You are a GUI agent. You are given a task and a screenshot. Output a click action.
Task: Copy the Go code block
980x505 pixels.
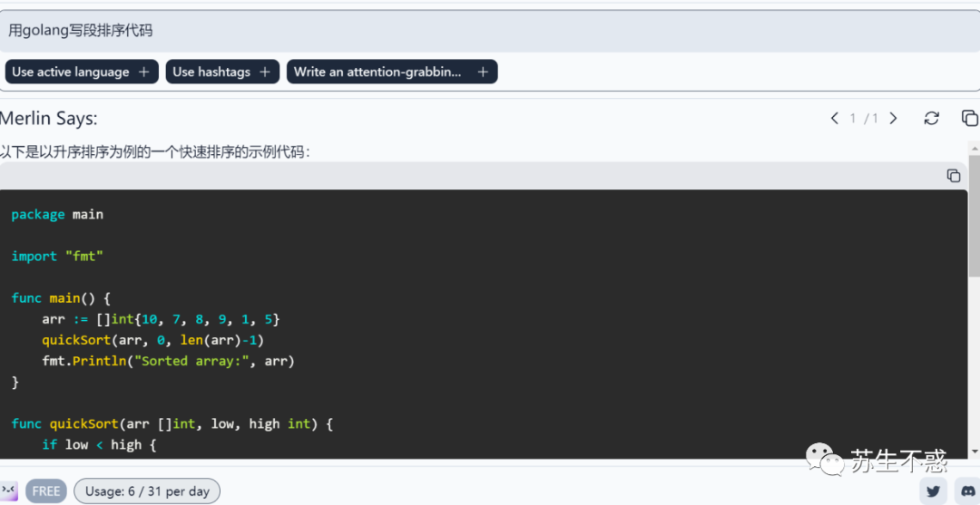(x=953, y=175)
